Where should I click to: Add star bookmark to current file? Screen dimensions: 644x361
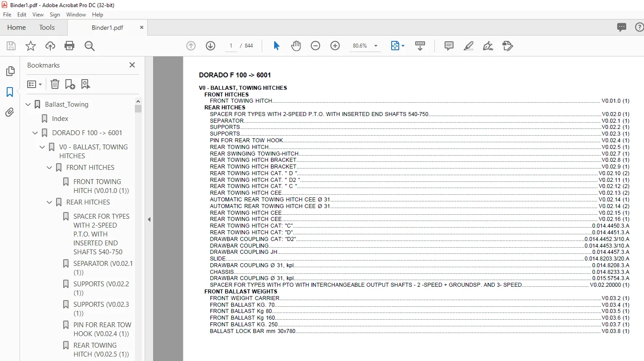[x=30, y=46]
